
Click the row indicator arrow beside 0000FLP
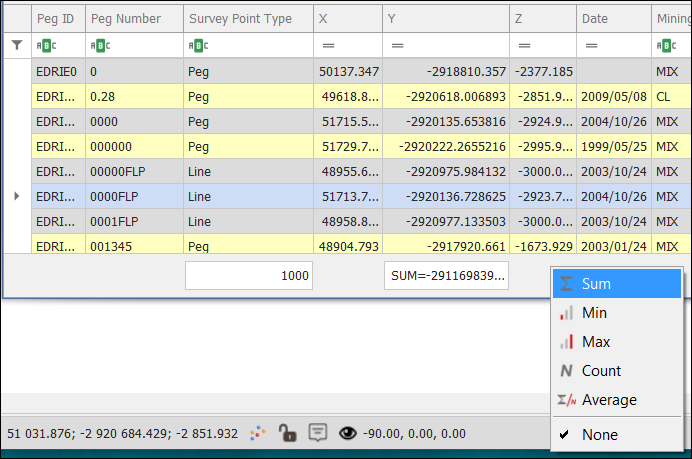16,196
